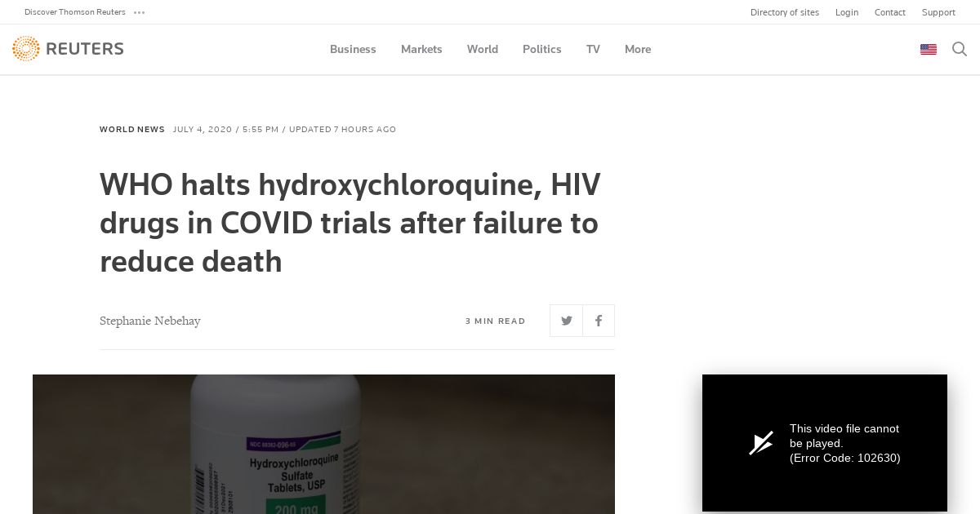Open World News category label

coord(132,130)
